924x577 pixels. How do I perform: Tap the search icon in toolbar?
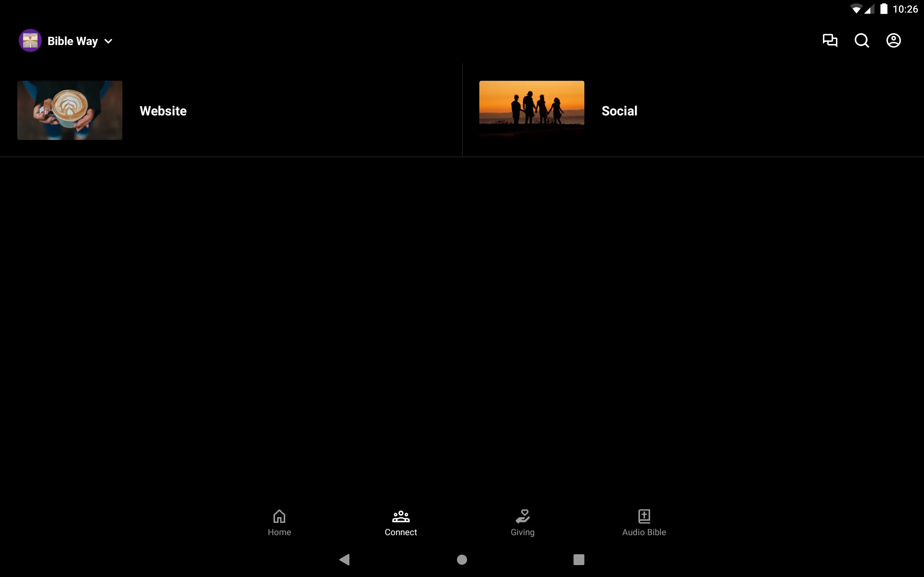[862, 40]
